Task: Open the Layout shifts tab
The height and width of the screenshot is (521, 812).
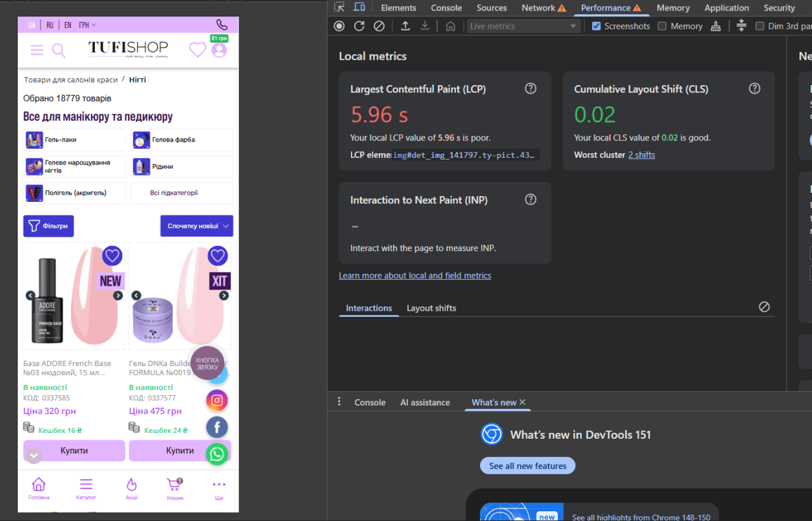Action: pos(431,308)
